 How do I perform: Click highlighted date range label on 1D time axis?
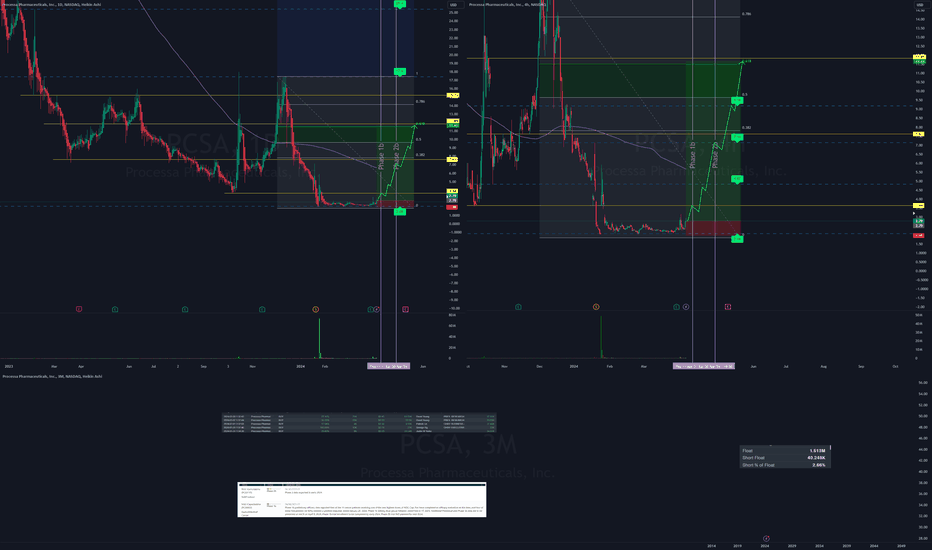pos(389,366)
